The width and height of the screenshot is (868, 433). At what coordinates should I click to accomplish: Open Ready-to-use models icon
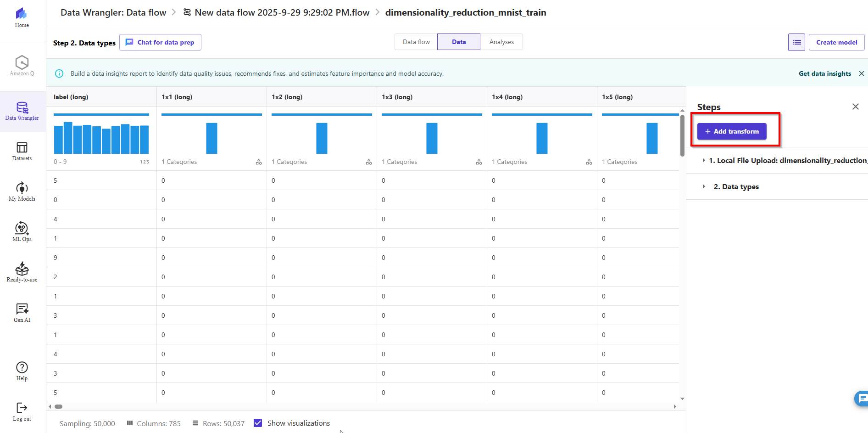click(22, 272)
